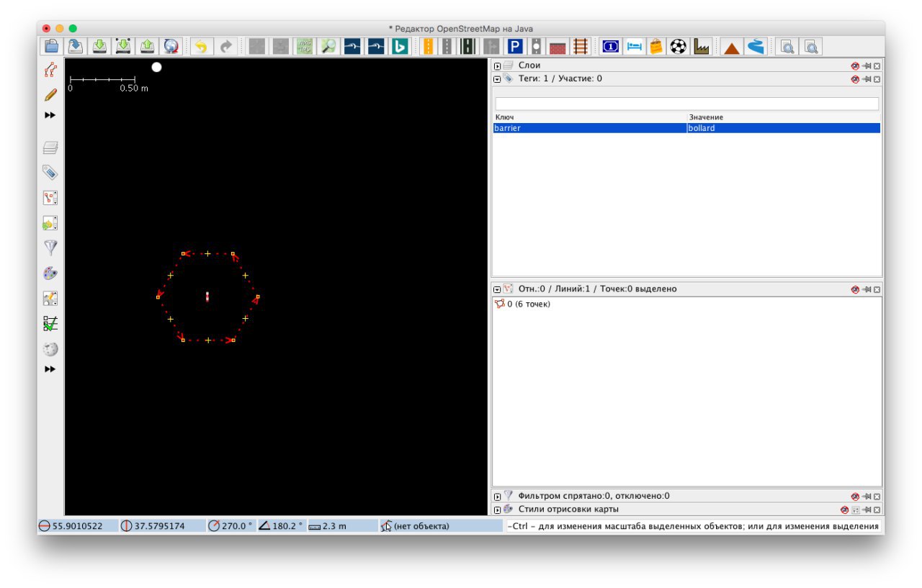The height and width of the screenshot is (588, 922).
Task: Click the blue Save tray icon
Action: pos(76,46)
